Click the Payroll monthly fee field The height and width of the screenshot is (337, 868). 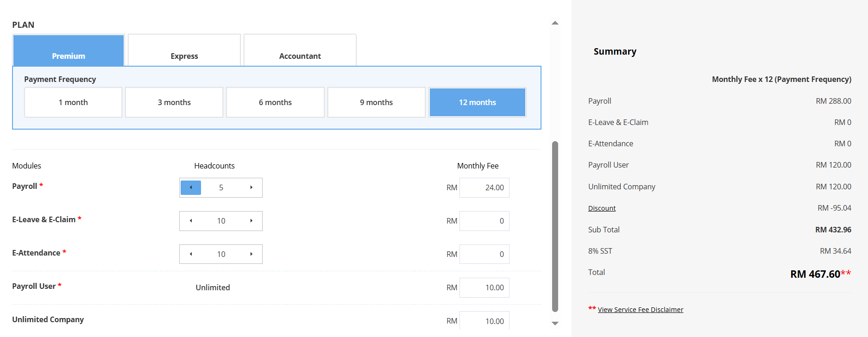pos(484,187)
